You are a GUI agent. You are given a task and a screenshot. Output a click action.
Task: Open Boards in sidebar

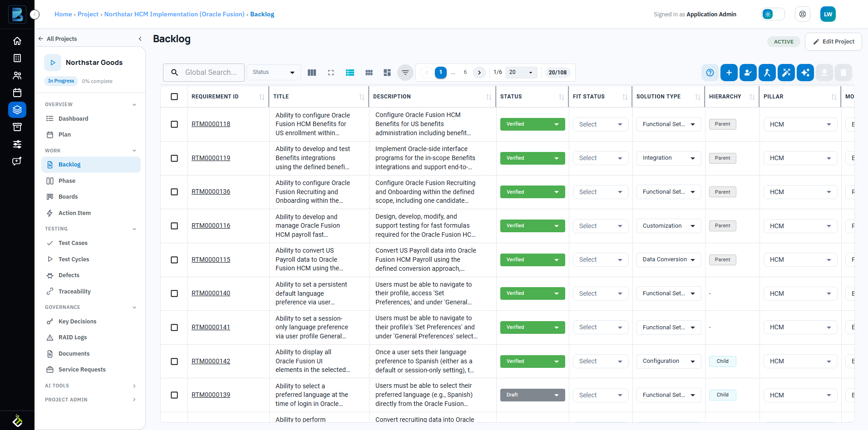tap(91, 197)
